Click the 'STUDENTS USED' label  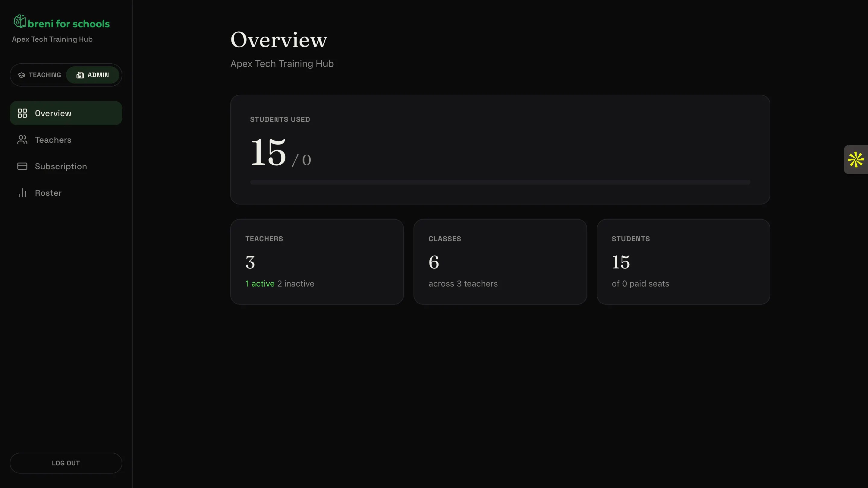280,119
